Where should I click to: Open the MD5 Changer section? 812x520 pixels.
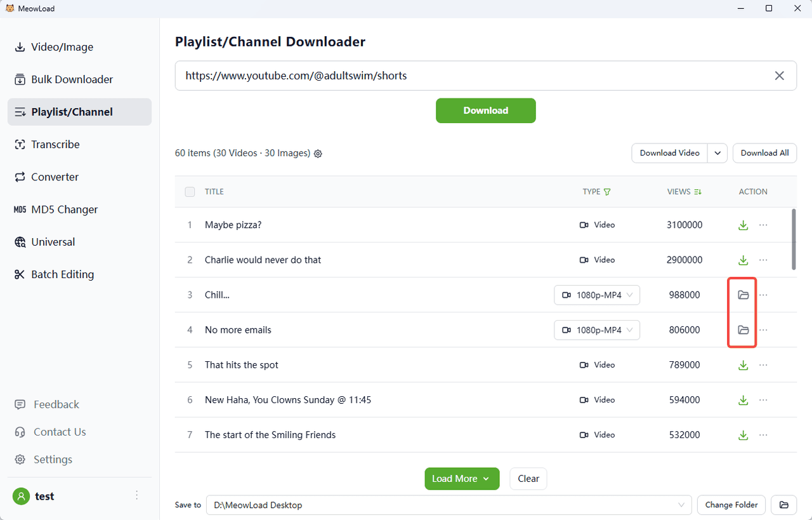click(64, 210)
